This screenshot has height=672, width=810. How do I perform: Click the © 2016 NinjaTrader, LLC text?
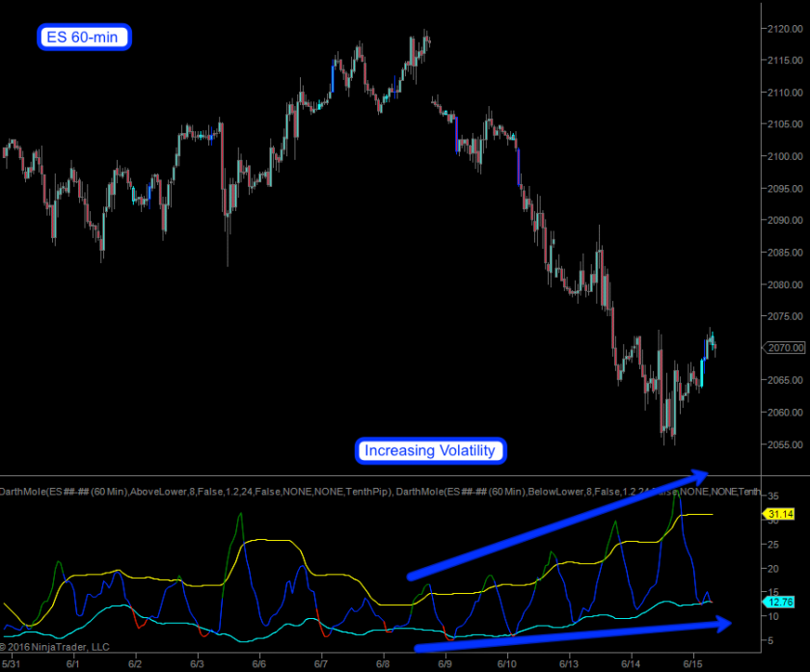click(x=55, y=647)
